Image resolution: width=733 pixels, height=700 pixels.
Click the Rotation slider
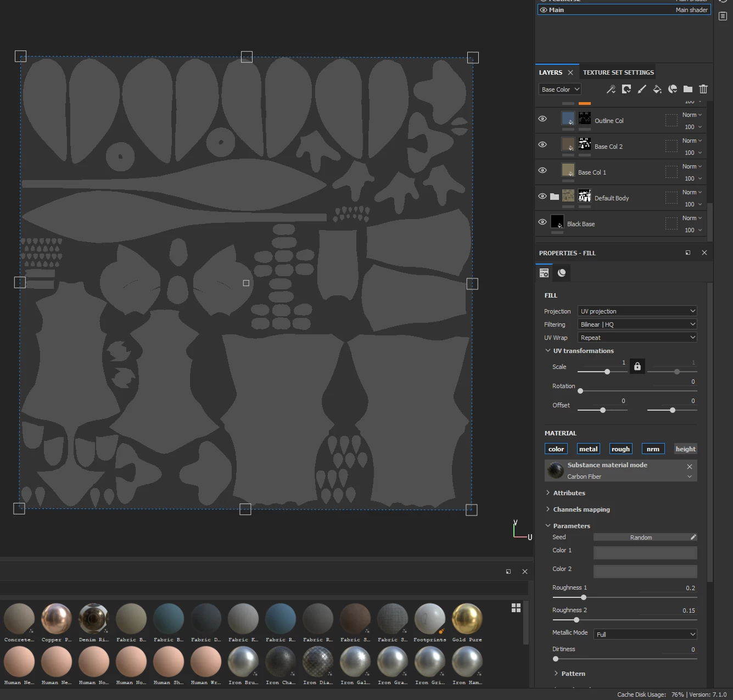tap(637, 391)
